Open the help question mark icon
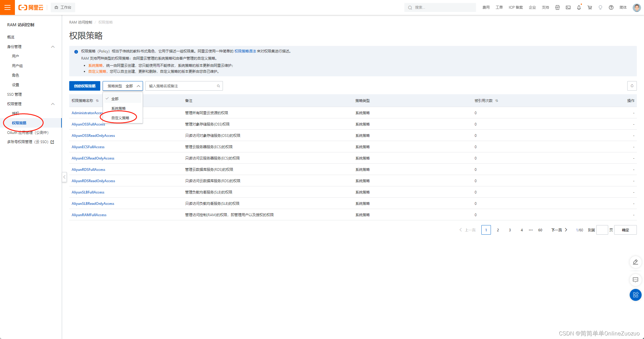Image resolution: width=644 pixels, height=339 pixels. point(611,7)
